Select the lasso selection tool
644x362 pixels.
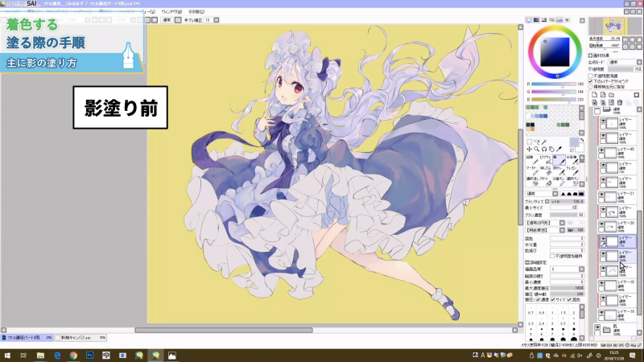(537, 142)
